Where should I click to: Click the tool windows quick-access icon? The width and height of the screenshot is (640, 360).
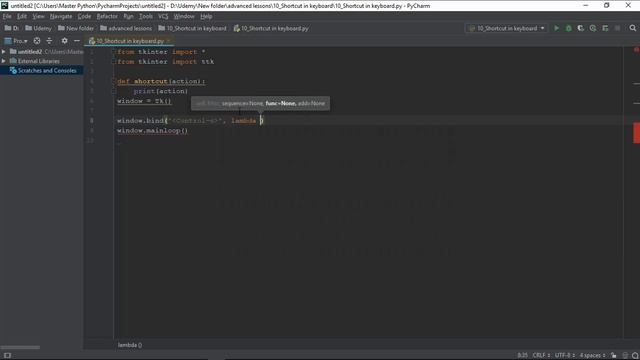7,356
